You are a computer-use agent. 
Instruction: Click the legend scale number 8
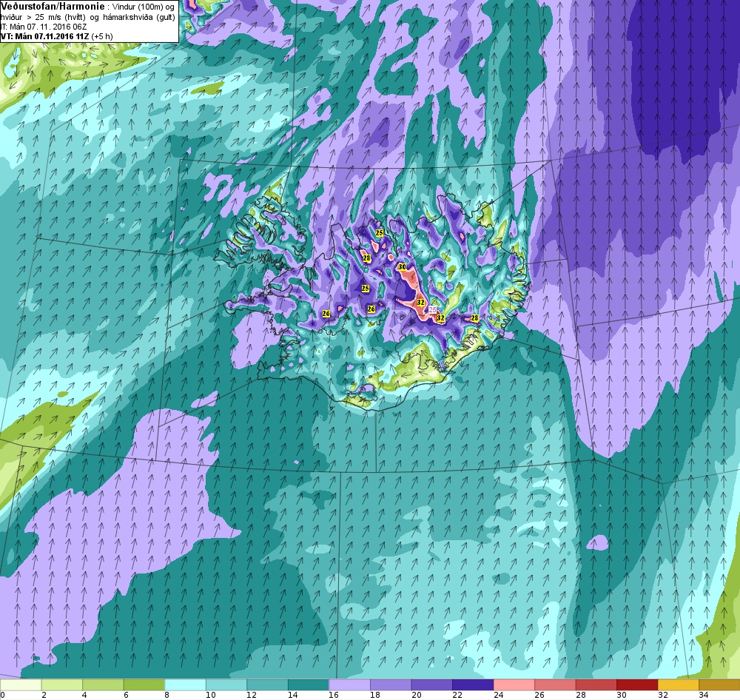[167, 695]
